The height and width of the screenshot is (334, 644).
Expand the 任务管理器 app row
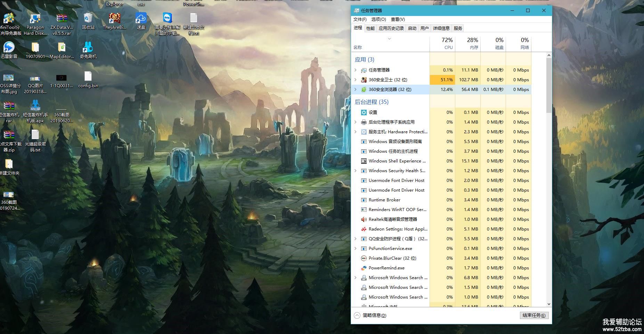[x=355, y=70]
